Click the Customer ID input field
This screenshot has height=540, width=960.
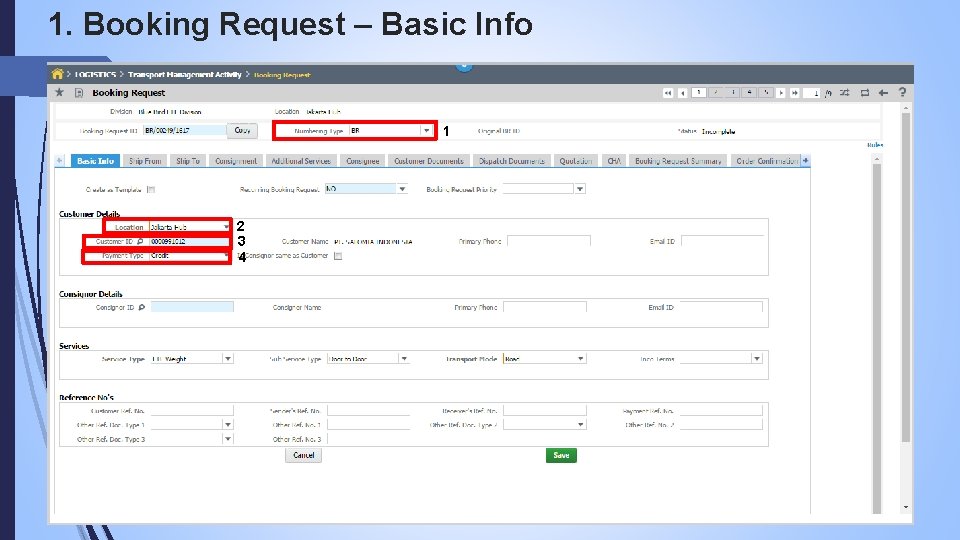(x=189, y=241)
